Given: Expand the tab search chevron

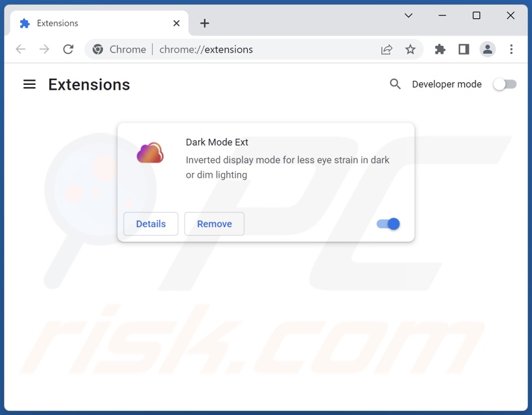Looking at the screenshot, I should (x=409, y=15).
